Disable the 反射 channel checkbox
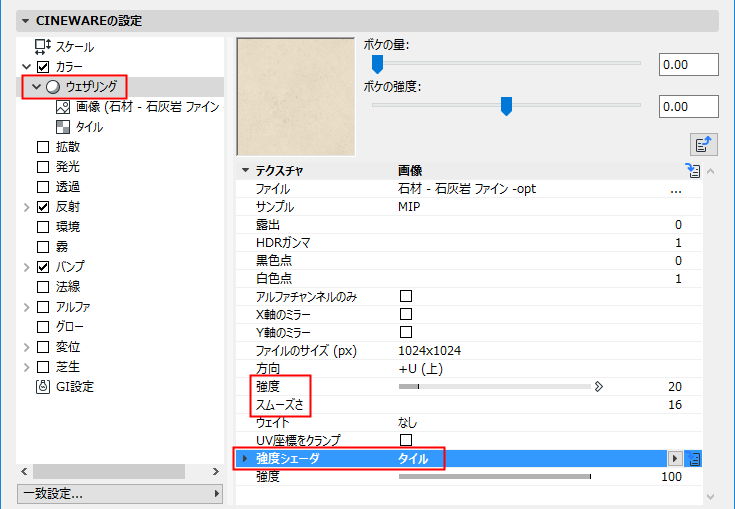 [x=43, y=207]
